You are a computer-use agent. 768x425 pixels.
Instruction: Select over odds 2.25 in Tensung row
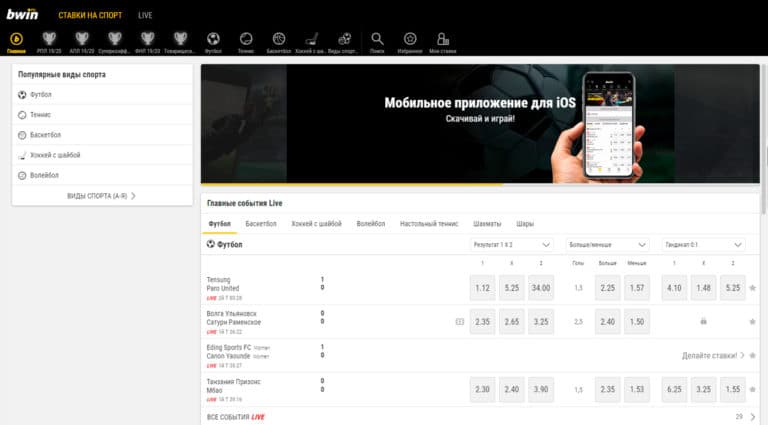pos(607,288)
